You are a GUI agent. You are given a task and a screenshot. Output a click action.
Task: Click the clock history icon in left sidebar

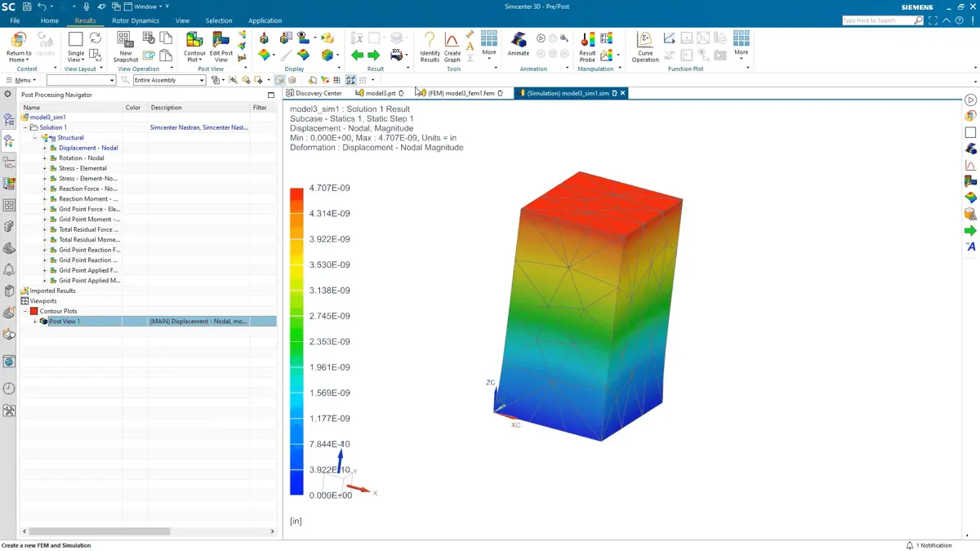pos(9,389)
